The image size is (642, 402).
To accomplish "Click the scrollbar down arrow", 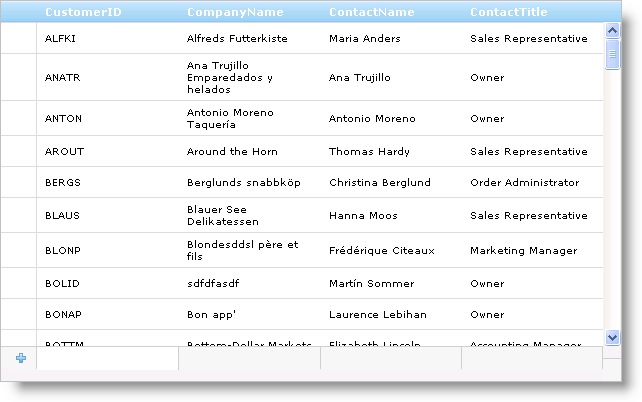I will point(613,338).
